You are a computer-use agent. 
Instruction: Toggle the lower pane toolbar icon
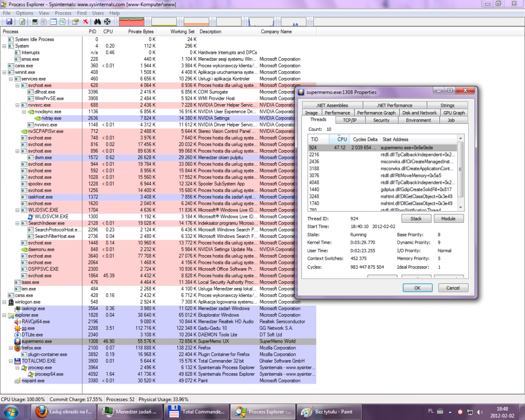[53, 21]
